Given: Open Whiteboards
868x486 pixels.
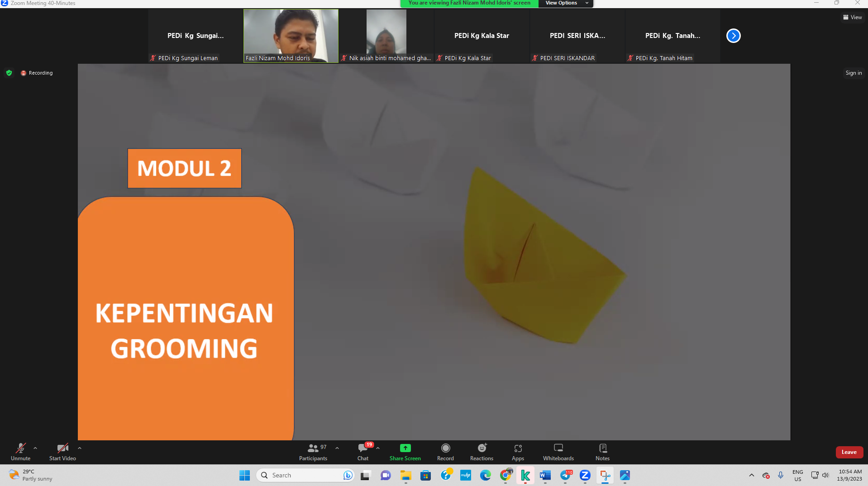Looking at the screenshot, I should point(558,452).
